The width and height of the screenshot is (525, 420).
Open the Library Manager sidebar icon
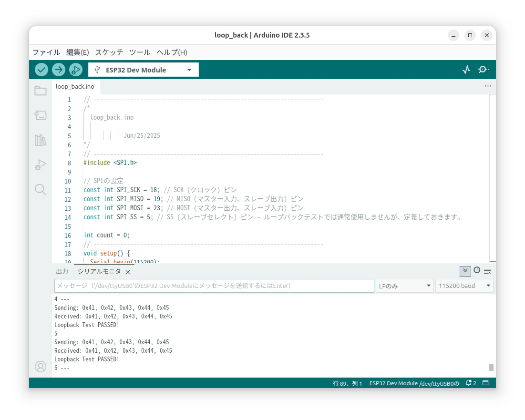(x=41, y=140)
